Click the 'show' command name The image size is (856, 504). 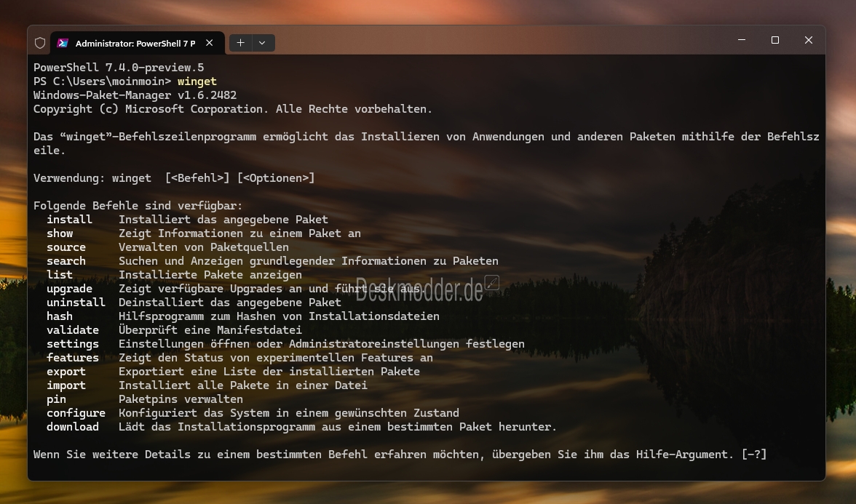click(x=60, y=233)
